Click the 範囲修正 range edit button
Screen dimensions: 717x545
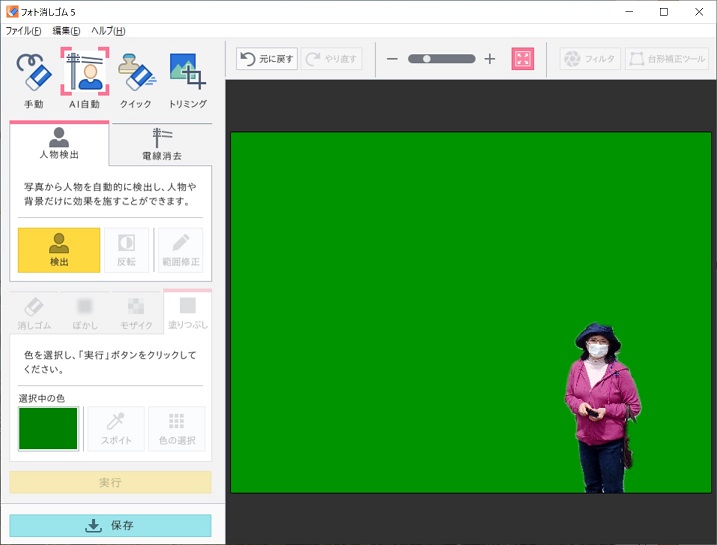(181, 250)
